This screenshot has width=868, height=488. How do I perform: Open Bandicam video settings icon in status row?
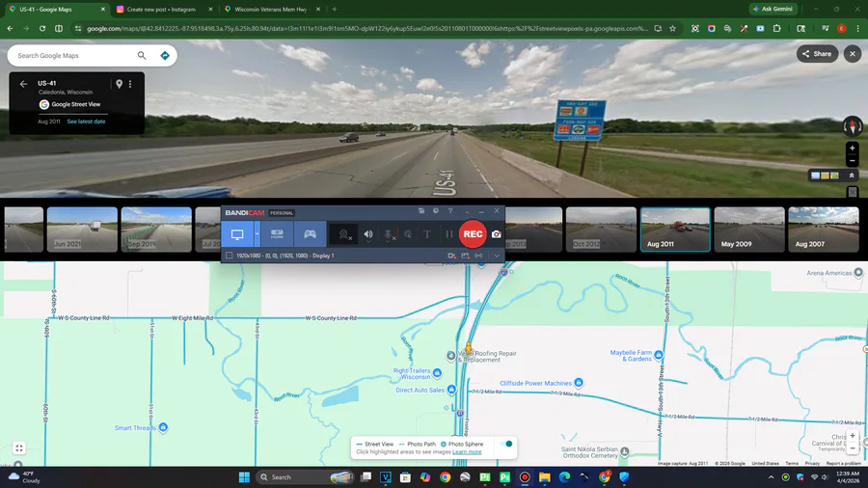pos(451,256)
